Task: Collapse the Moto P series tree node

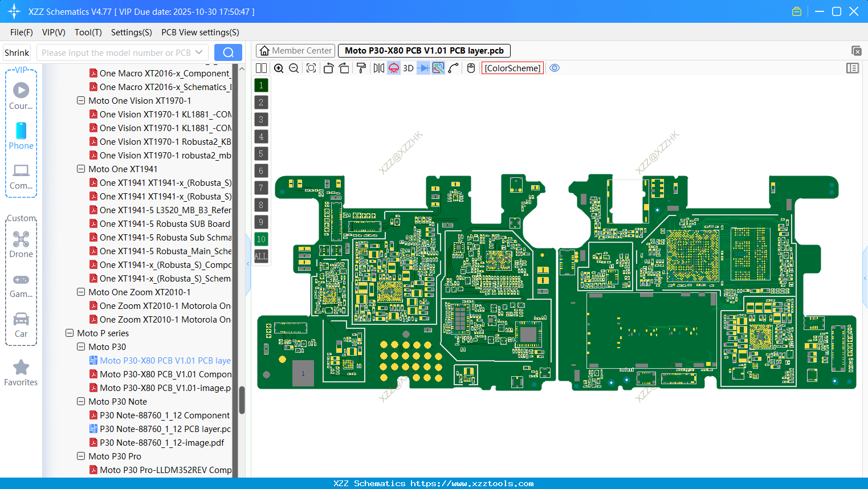Action: [69, 333]
